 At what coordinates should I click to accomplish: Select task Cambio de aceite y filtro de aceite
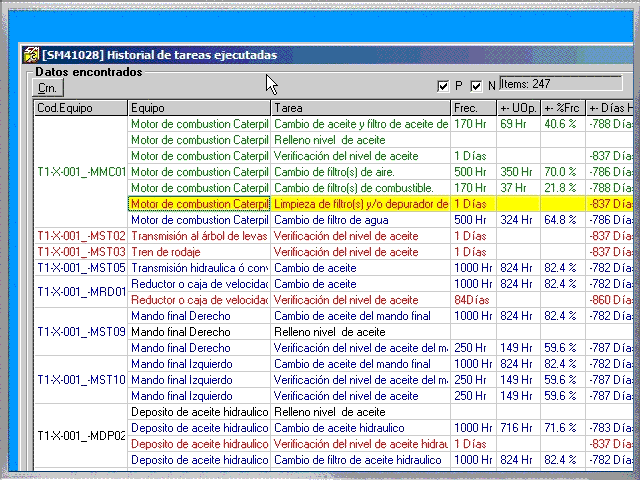[361, 124]
